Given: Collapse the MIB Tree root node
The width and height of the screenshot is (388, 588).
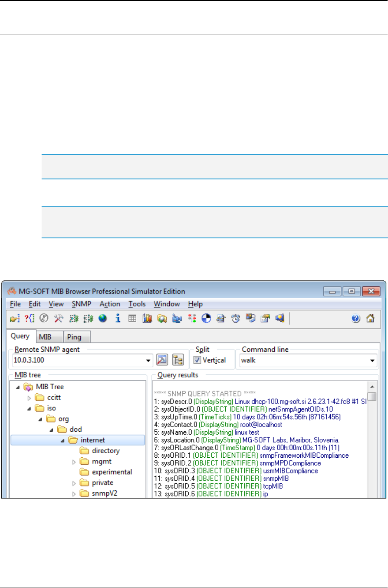Looking at the screenshot, I should [x=18, y=387].
